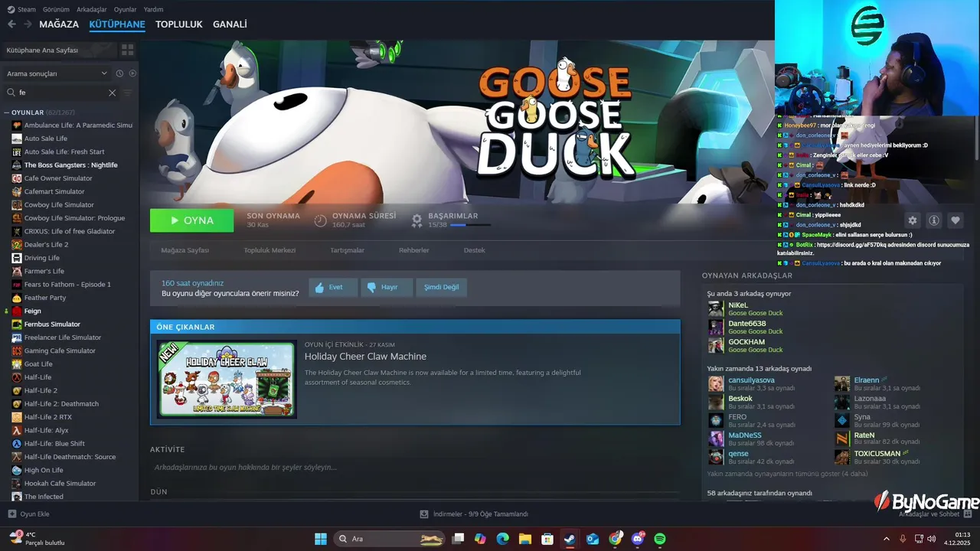Open Tartışmalar link
This screenshot has height=551, width=980.
coord(347,250)
